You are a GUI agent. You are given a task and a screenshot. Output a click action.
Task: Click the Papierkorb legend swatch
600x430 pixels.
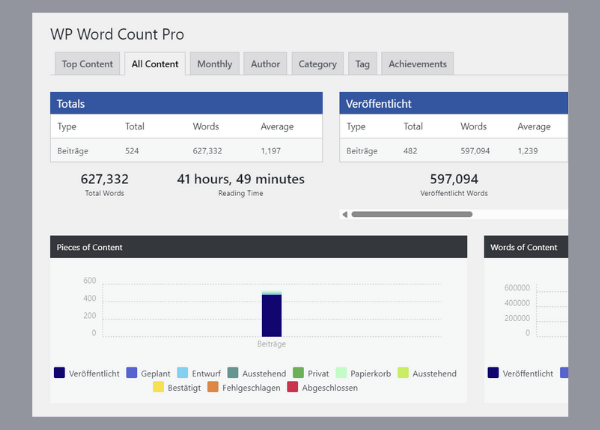click(x=342, y=373)
